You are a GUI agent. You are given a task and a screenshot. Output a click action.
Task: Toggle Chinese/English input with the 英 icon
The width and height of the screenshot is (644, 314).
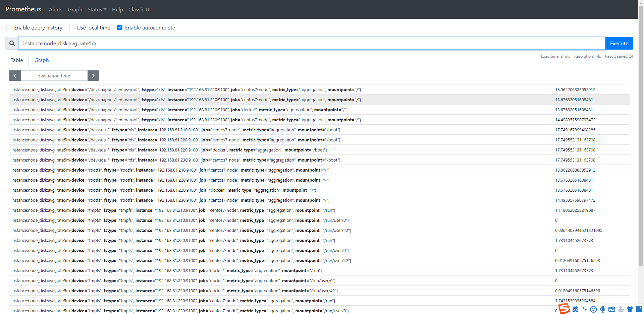576,309
